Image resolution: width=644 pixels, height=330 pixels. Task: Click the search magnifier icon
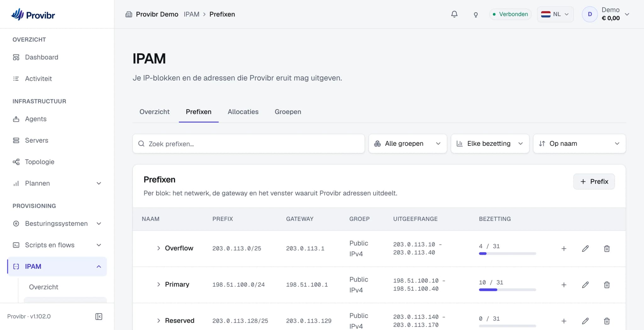click(142, 144)
